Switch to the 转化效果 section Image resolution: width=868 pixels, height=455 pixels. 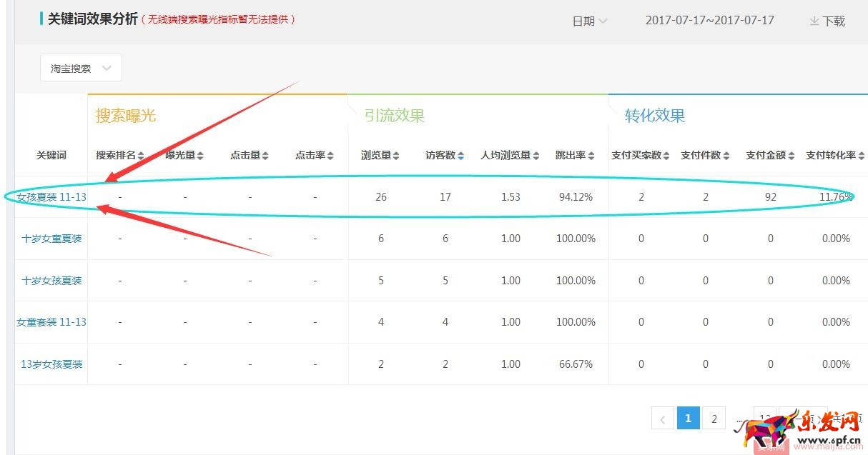pos(653,114)
